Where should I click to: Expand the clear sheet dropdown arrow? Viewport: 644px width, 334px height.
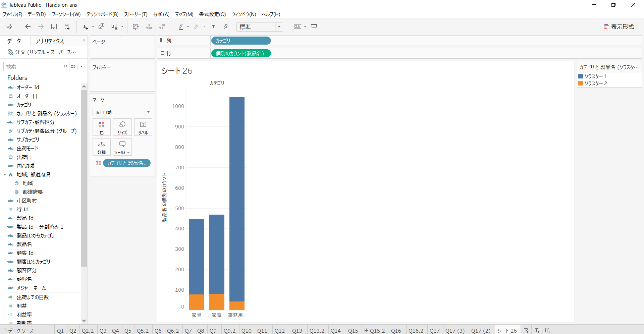pos(122,27)
